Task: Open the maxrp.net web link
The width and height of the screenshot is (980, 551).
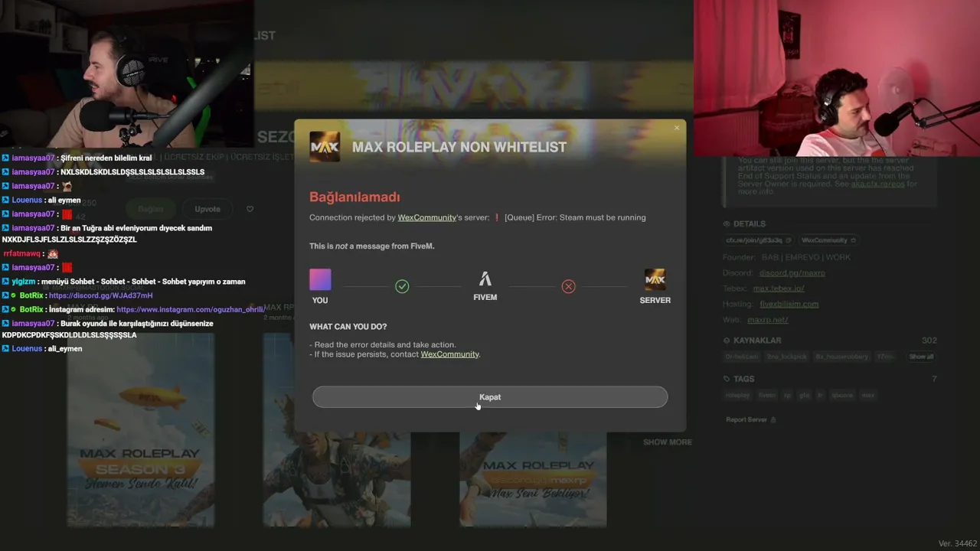Action: [x=767, y=320]
